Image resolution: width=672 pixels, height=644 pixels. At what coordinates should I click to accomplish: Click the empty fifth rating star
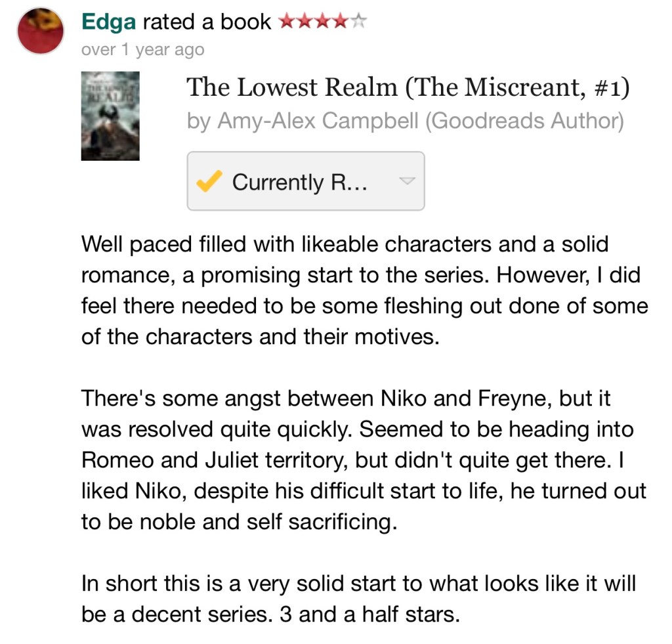point(357,22)
